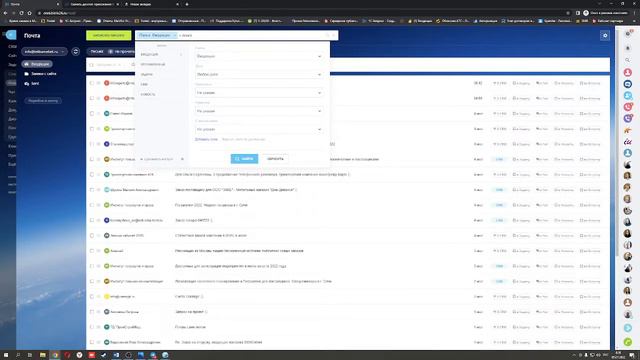This screenshot has width=640, height=360.
Task: Choose the Входящие preset in filter list
Action: [149, 54]
